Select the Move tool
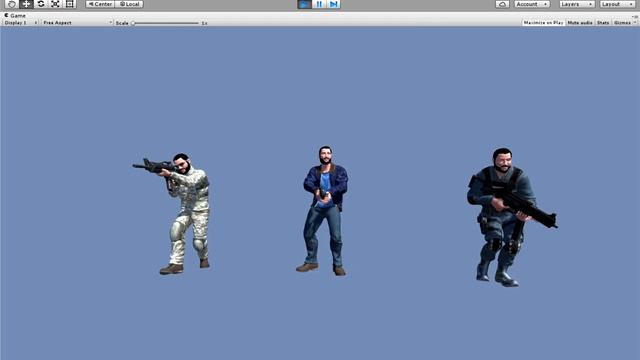Screen dimensions: 640x360 26,4
